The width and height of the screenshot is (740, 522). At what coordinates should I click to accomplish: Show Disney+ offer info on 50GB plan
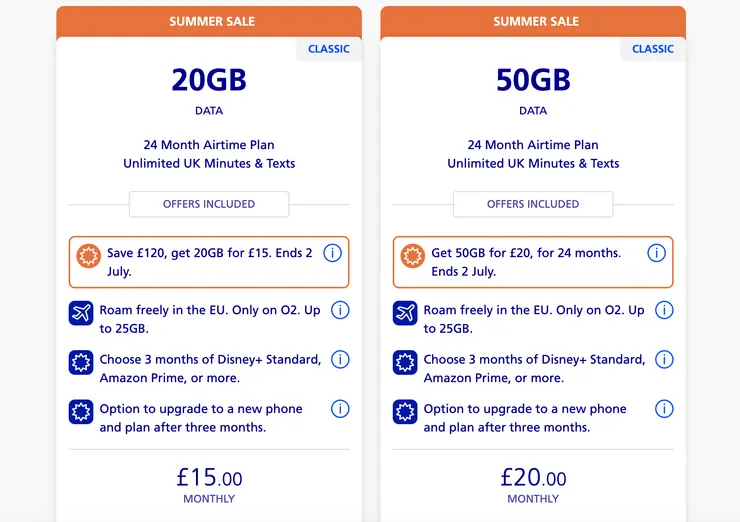pos(664,359)
